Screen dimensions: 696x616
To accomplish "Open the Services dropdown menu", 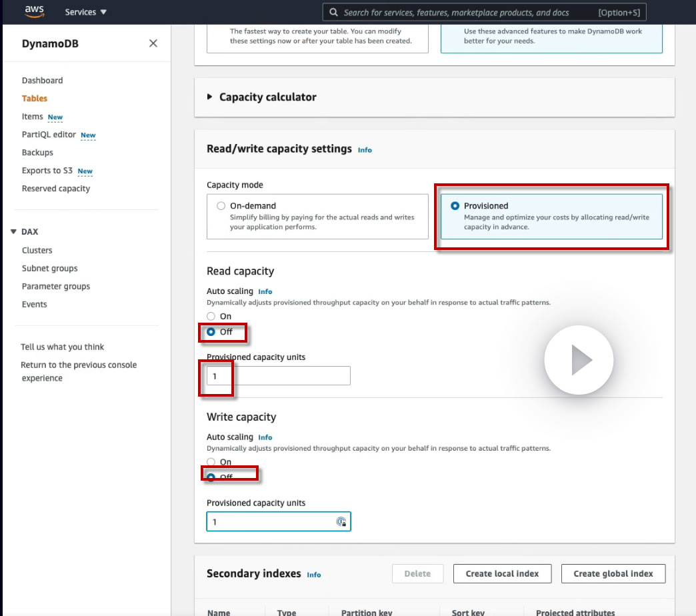I will click(86, 12).
